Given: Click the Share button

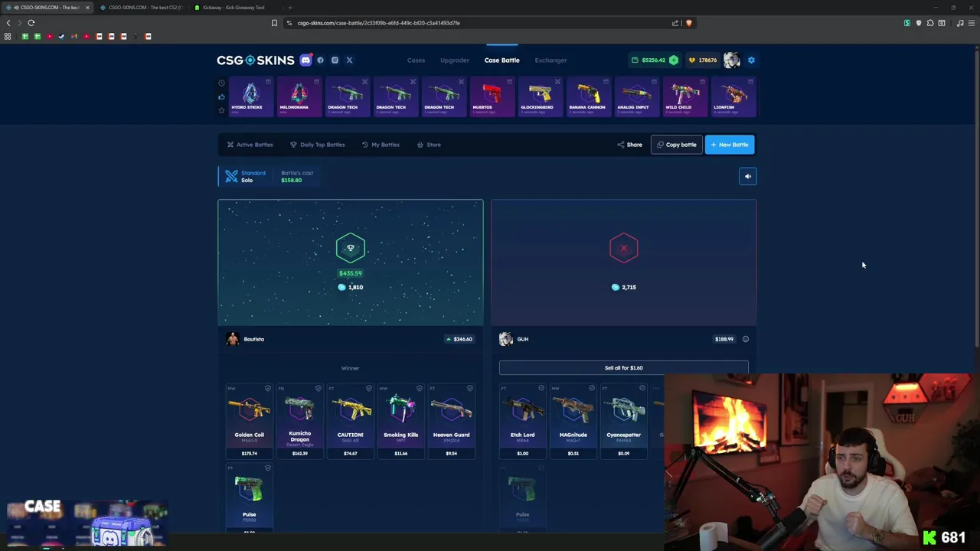Looking at the screenshot, I should 630,145.
